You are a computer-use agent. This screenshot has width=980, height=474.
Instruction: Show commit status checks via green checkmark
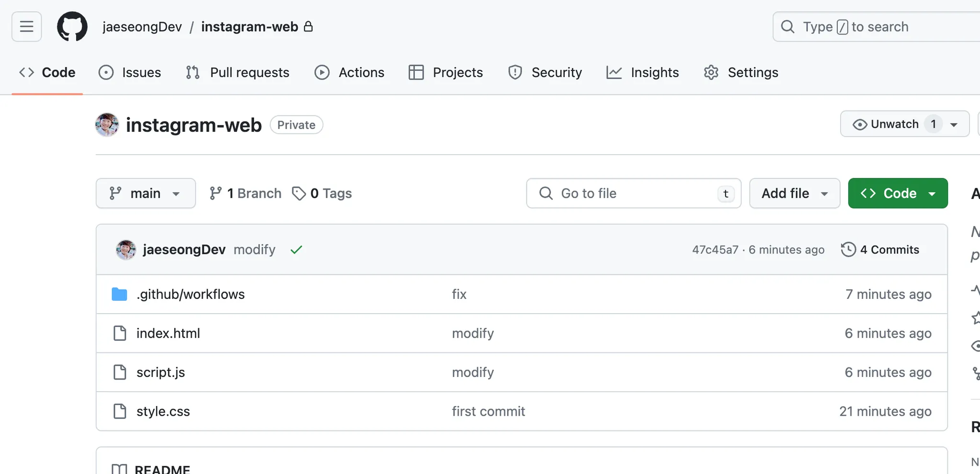(x=296, y=250)
